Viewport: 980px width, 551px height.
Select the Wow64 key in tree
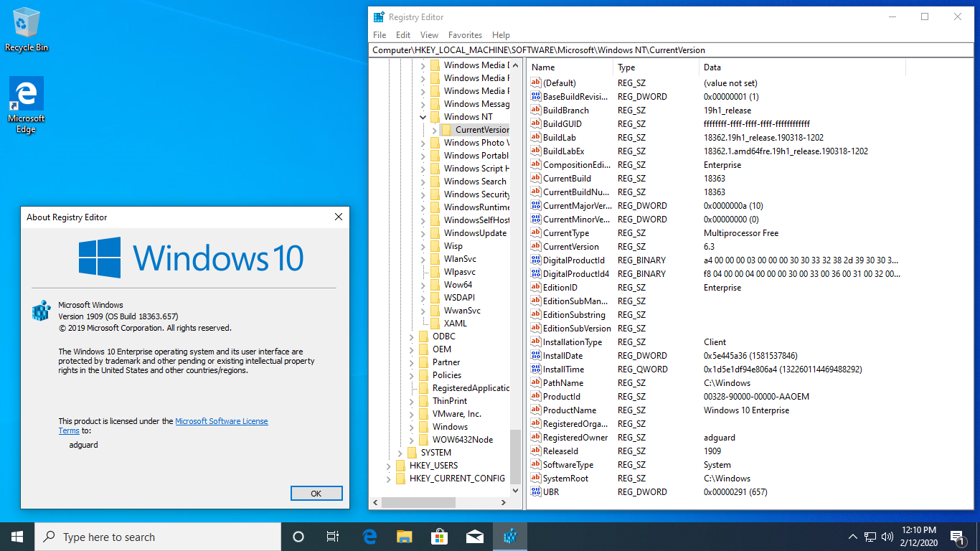click(x=458, y=285)
